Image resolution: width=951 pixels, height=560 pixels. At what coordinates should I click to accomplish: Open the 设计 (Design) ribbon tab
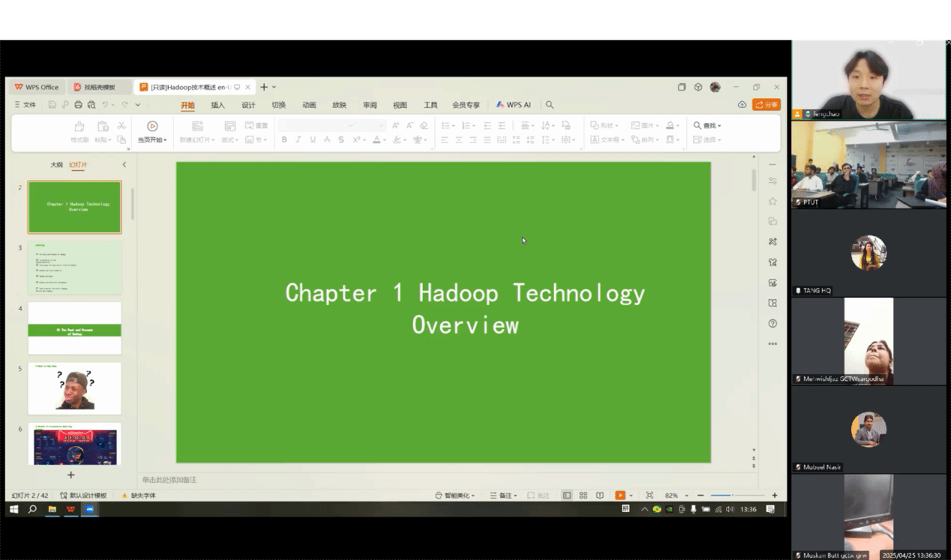pyautogui.click(x=248, y=105)
